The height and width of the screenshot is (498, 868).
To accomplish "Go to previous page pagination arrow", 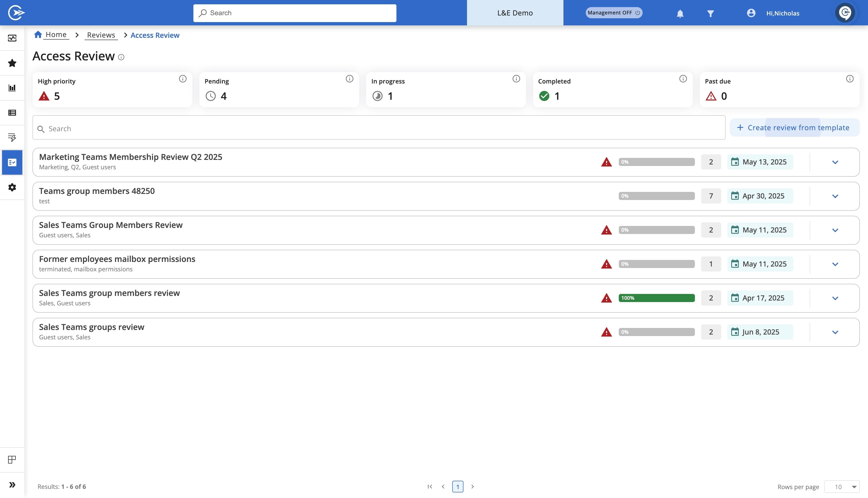I will (443, 486).
